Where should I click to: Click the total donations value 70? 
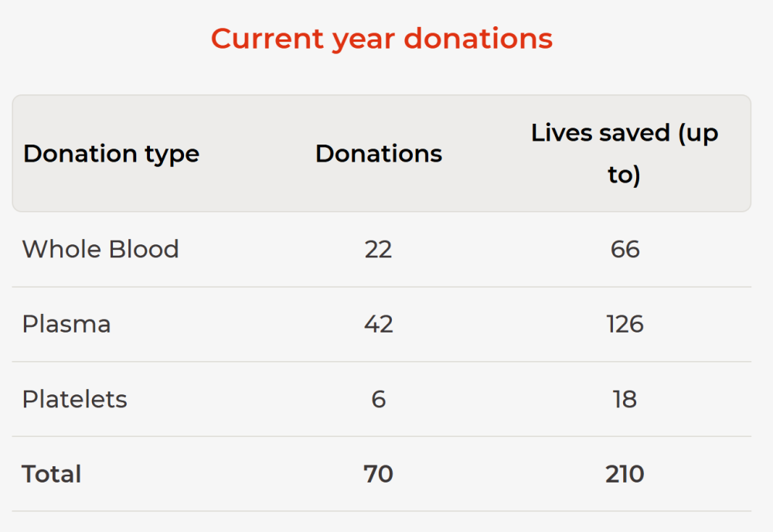[378, 474]
